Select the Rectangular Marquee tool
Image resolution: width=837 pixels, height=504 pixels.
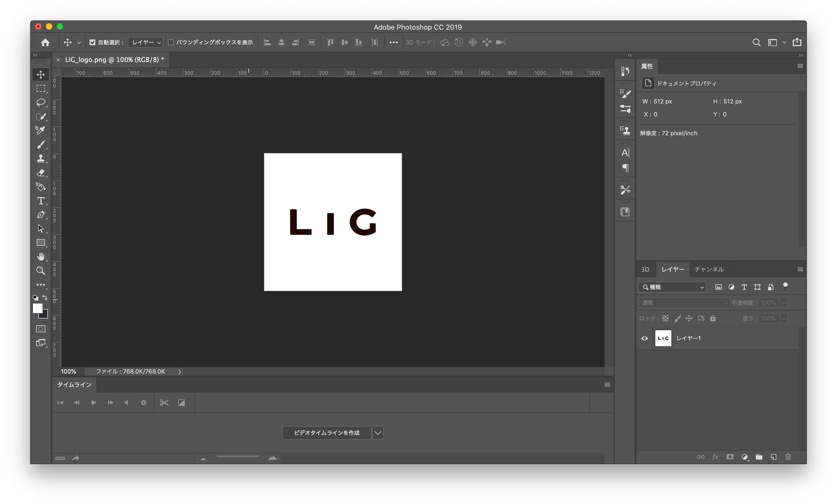pyautogui.click(x=41, y=89)
